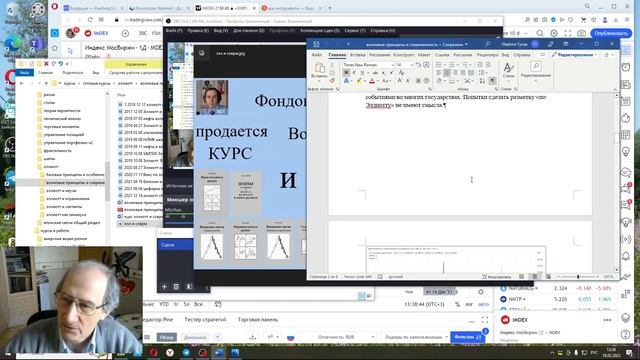The width and height of the screenshot is (640, 360).
Task: Open the Отчетность: RUB dropdown
Action: click(346, 337)
